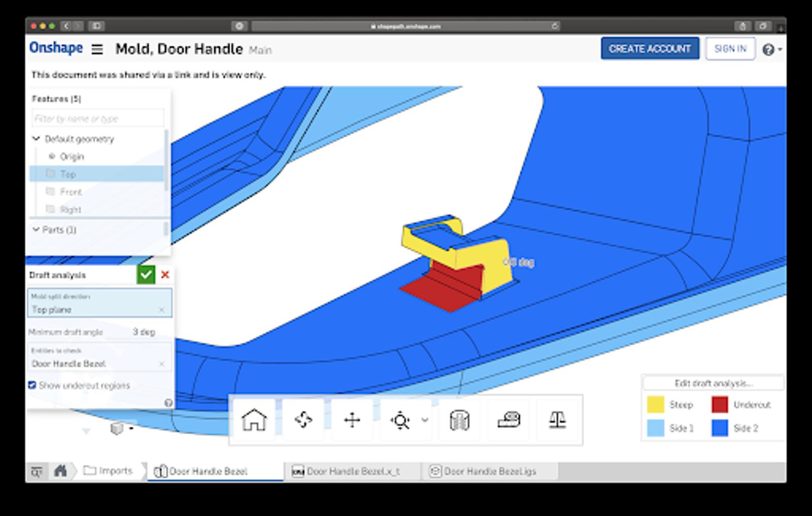Image resolution: width=812 pixels, height=516 pixels.
Task: Collapse the Parts list section
Action: (x=36, y=230)
